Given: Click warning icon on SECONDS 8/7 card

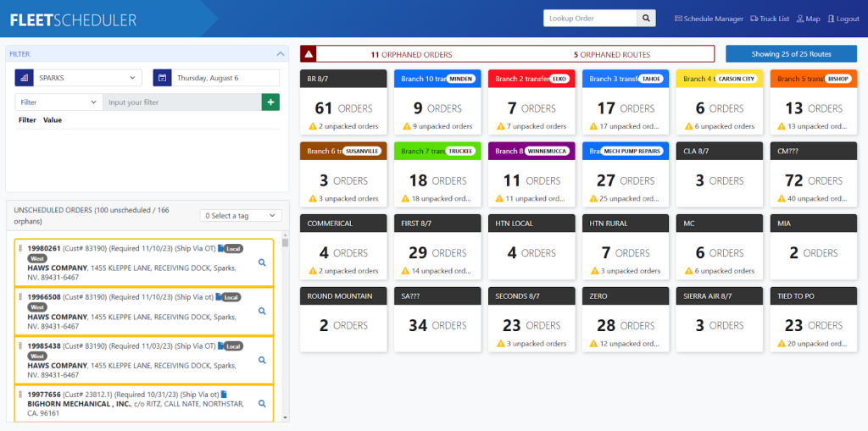Looking at the screenshot, I should click(x=501, y=344).
